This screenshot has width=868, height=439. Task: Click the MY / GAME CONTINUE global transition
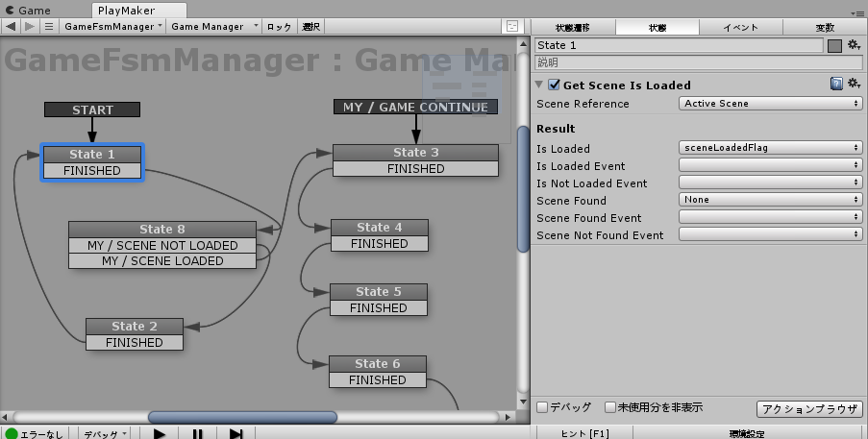pos(415,107)
